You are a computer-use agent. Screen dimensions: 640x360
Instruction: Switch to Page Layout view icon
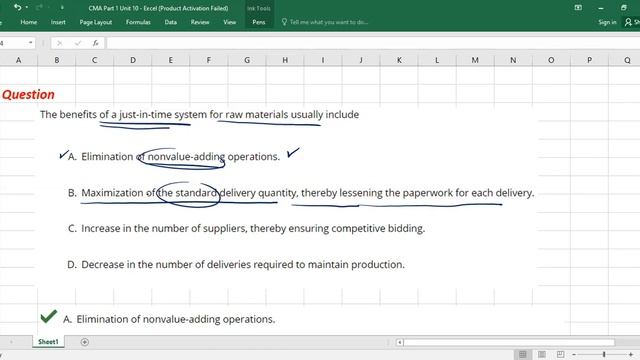tap(542, 354)
